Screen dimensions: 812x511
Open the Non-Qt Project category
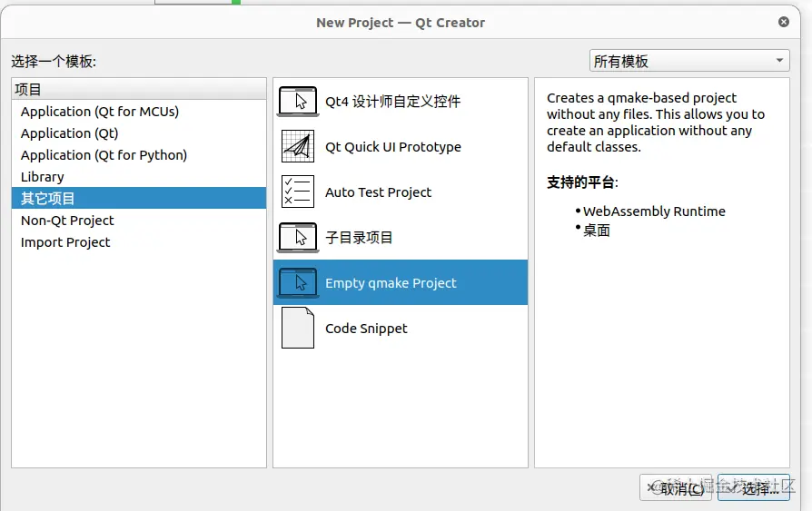(x=67, y=221)
